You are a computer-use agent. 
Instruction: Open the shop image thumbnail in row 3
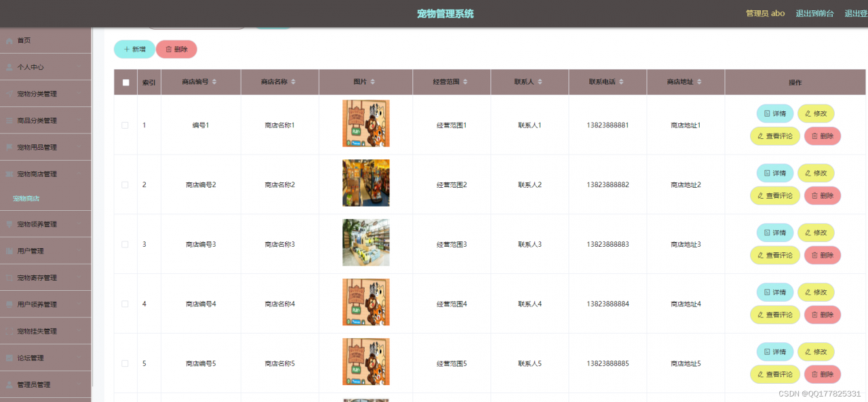366,243
